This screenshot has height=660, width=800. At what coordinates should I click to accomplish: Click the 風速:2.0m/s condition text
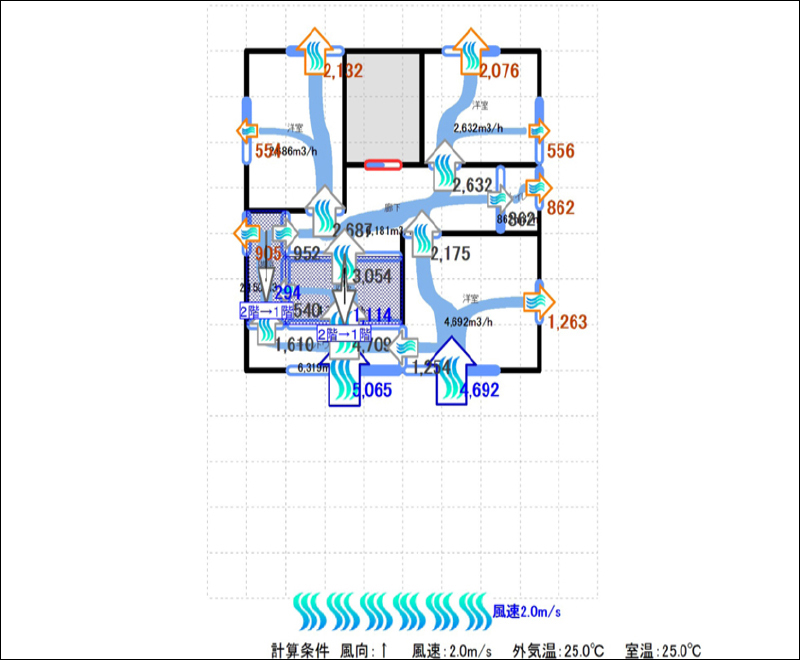pyautogui.click(x=452, y=650)
